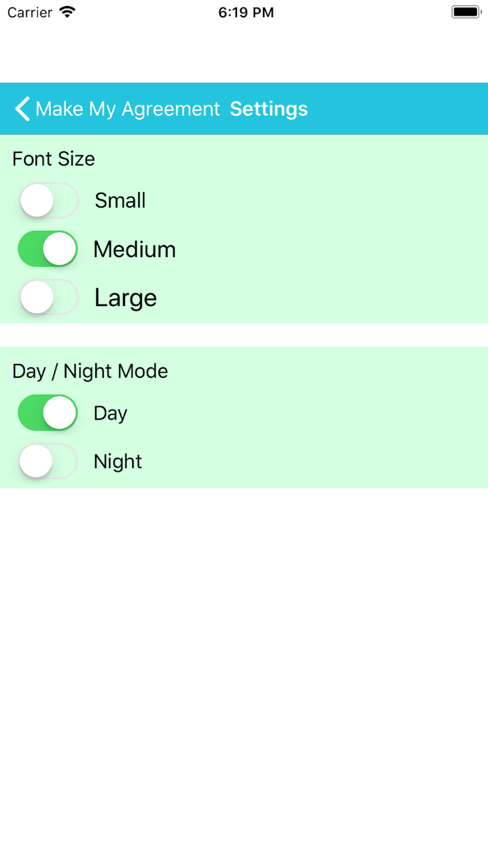Select the Large label text
The height and width of the screenshot is (868, 488).
(125, 298)
